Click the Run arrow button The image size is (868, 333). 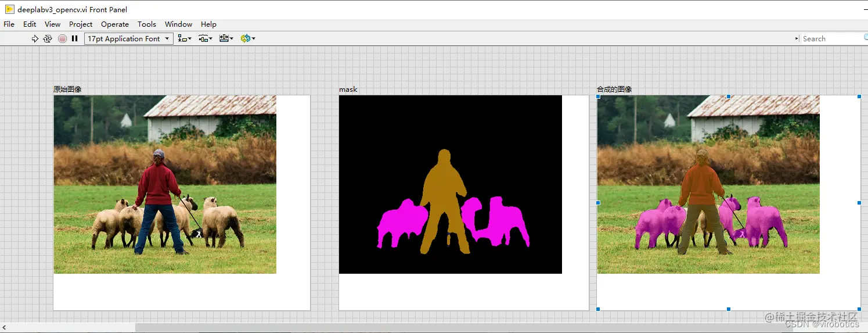pyautogui.click(x=35, y=38)
